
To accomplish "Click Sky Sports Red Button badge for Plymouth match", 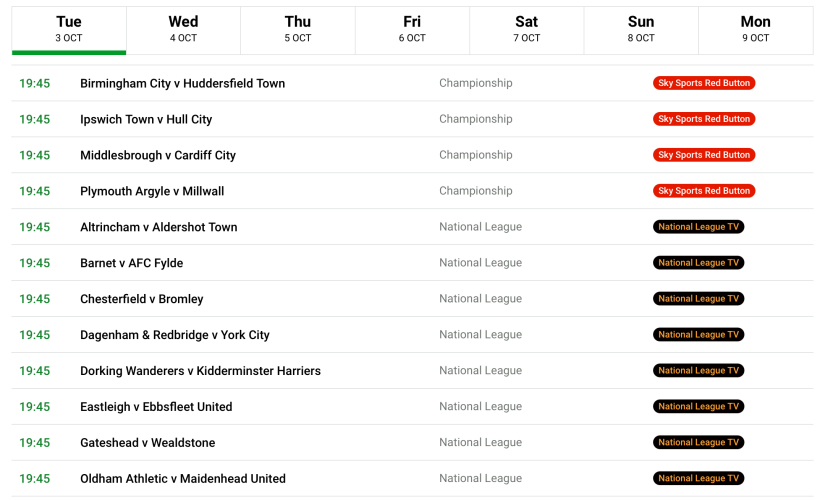I will pyautogui.click(x=704, y=192).
